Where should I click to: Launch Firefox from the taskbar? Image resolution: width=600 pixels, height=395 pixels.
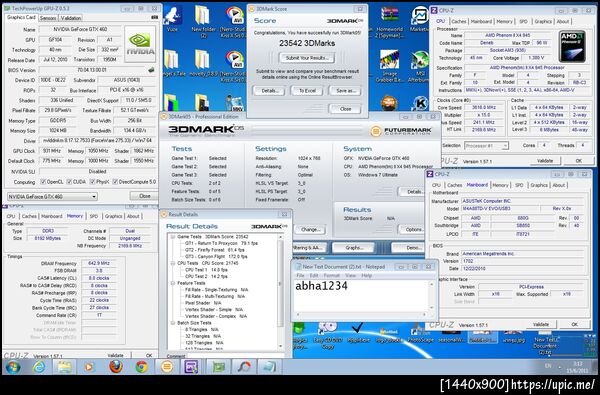[x=116, y=367]
